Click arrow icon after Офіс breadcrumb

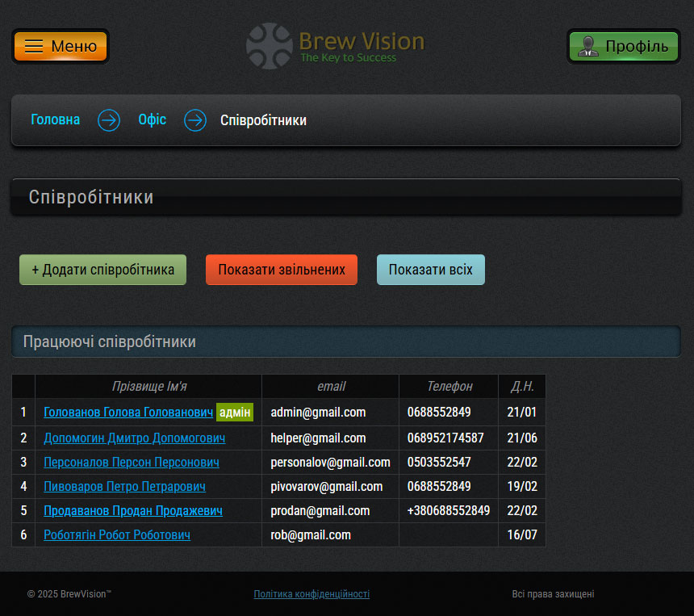195,120
